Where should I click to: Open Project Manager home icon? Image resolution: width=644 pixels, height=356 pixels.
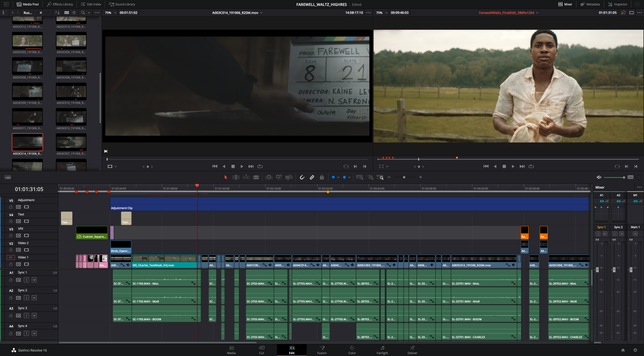[623, 350]
